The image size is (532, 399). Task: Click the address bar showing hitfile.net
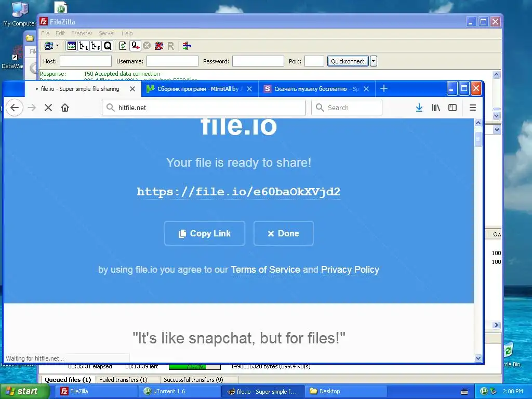pos(204,108)
